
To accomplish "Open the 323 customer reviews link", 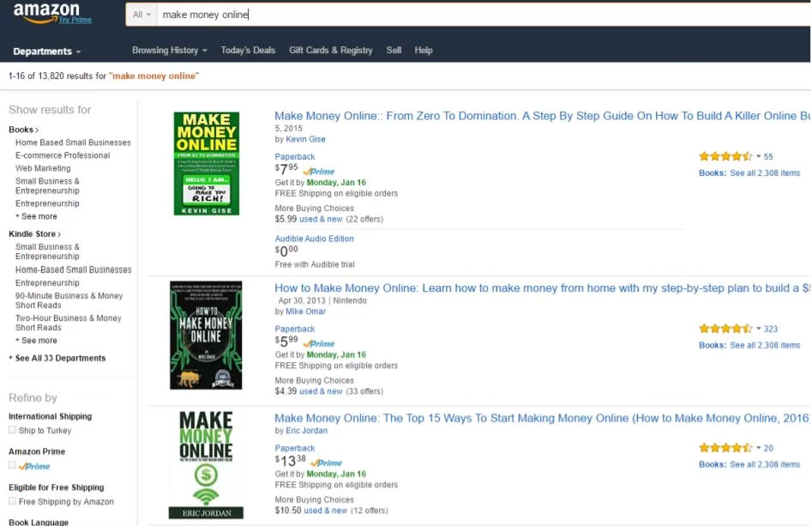I will click(x=771, y=330).
